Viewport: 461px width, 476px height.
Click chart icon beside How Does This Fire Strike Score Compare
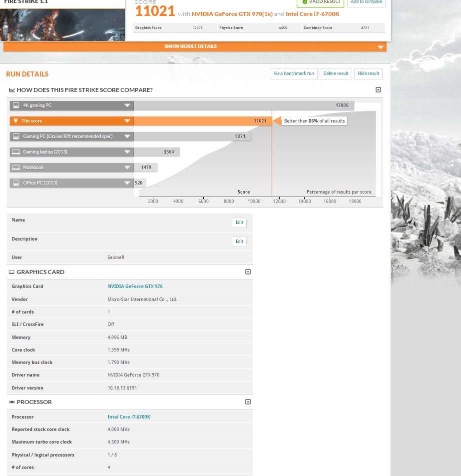click(12, 90)
